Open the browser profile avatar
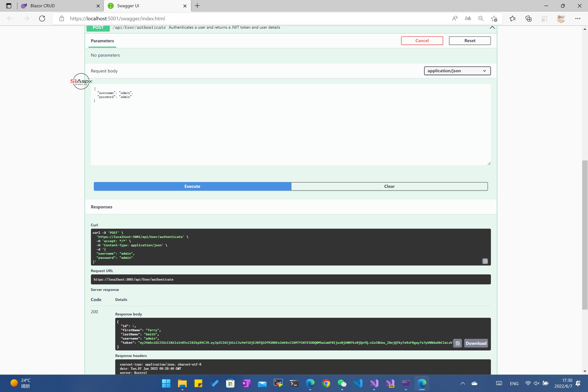The image size is (588, 392). tap(561, 19)
